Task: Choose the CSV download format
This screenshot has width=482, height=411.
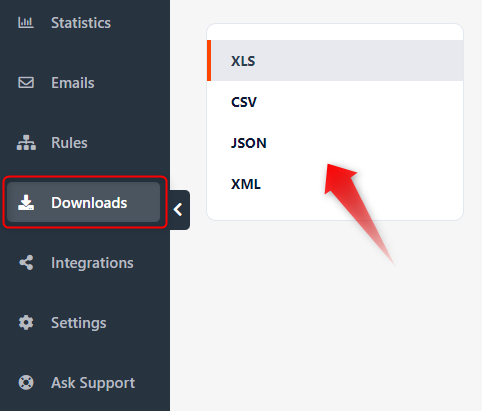Action: pos(335,102)
